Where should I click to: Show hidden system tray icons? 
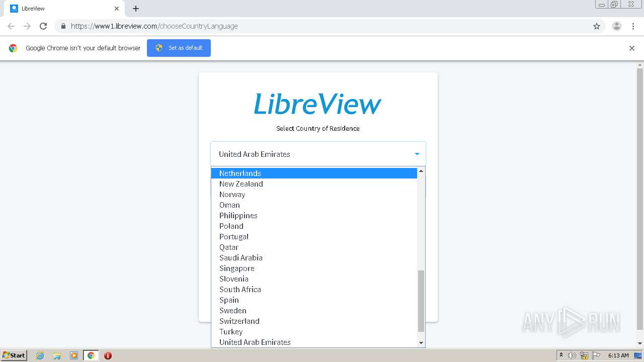561,355
